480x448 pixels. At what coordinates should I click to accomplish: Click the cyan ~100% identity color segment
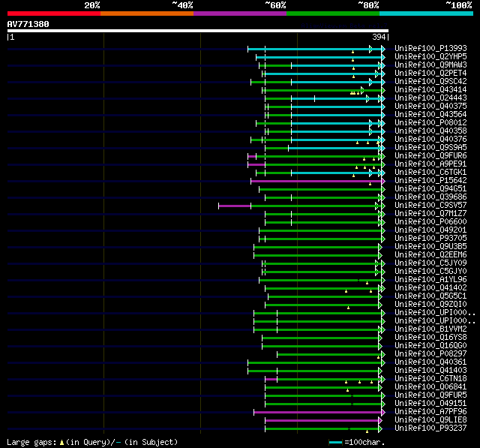[427, 14]
